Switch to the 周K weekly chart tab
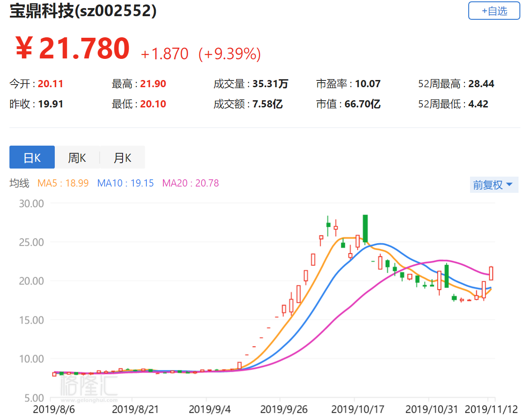This screenshot has width=532, height=418. [77, 157]
